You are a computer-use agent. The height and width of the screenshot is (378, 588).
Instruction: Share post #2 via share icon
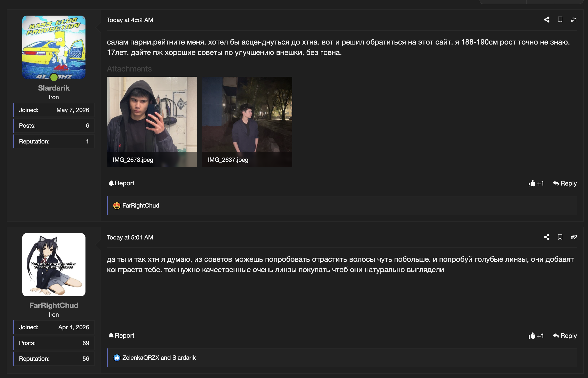547,237
